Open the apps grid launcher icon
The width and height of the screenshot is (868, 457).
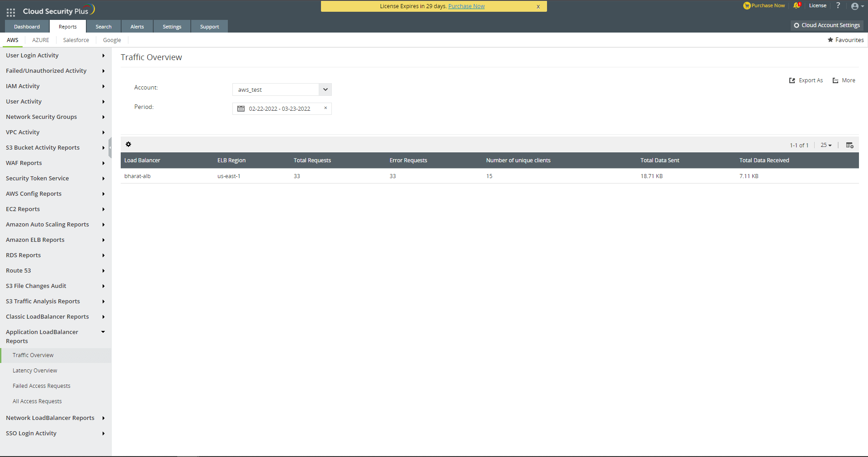pyautogui.click(x=11, y=12)
